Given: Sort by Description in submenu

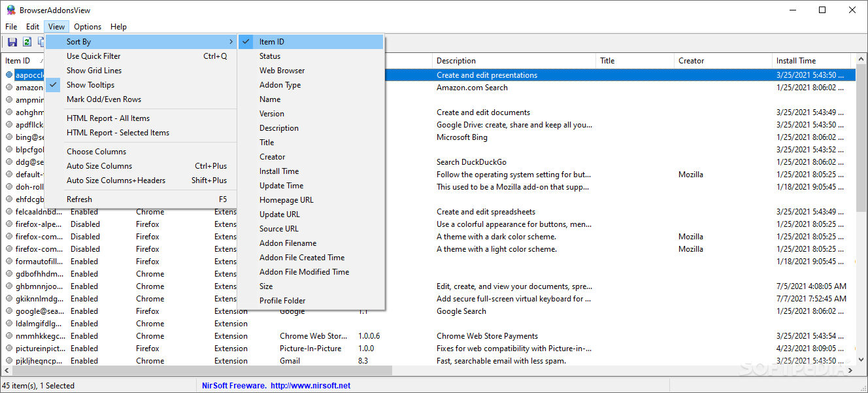Looking at the screenshot, I should 311,128.
